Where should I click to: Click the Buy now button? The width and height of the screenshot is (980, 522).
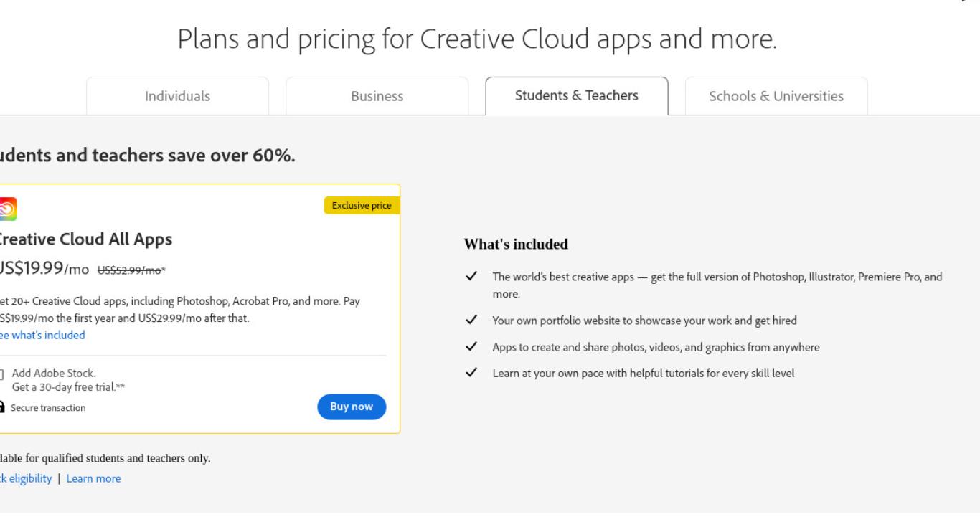352,407
